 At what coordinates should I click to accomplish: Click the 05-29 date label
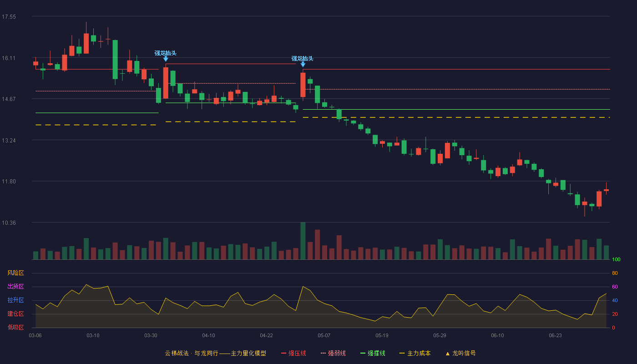click(x=440, y=335)
